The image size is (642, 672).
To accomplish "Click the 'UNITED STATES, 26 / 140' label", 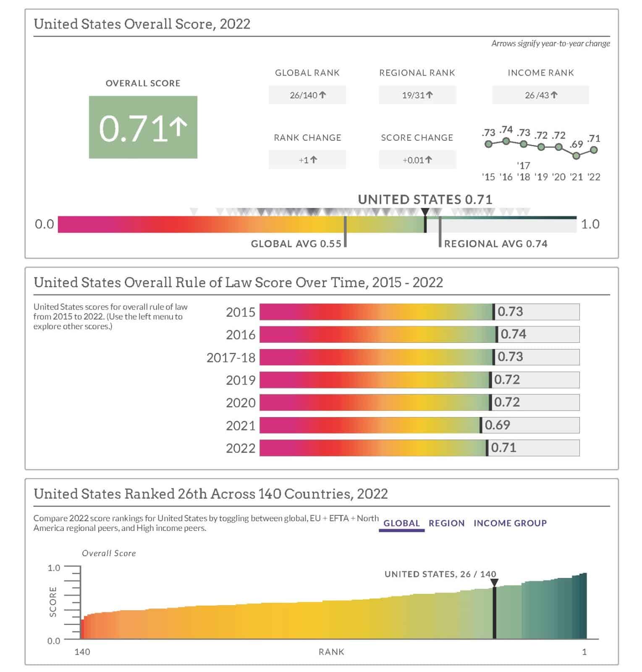I will pos(440,574).
